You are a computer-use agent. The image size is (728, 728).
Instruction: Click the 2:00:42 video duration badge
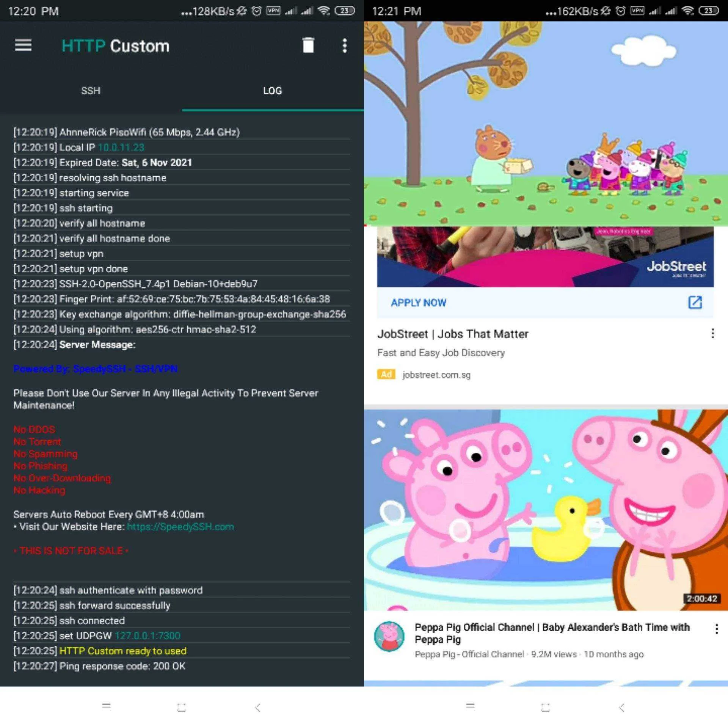pos(702,598)
